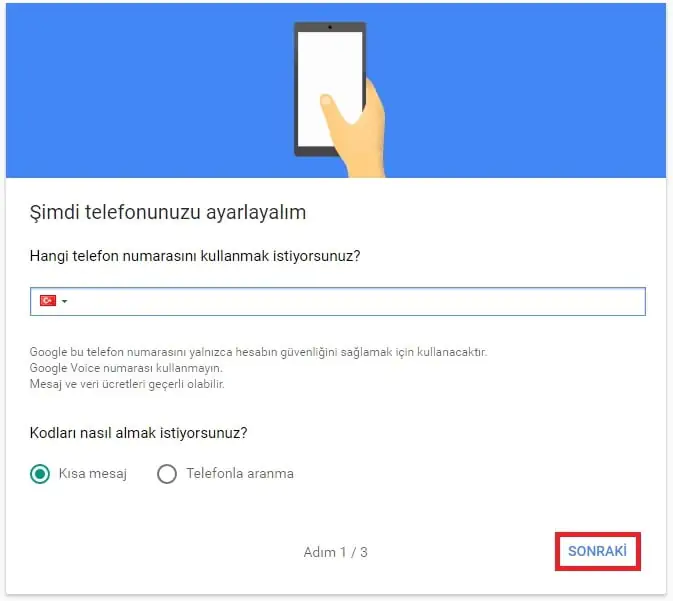The height and width of the screenshot is (601, 673).
Task: Click the Adım 1 / 3 step indicator
Action: click(336, 552)
